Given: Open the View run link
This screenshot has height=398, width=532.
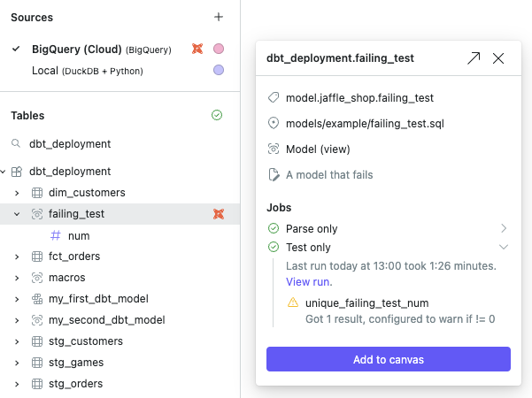Looking at the screenshot, I should 309,282.
